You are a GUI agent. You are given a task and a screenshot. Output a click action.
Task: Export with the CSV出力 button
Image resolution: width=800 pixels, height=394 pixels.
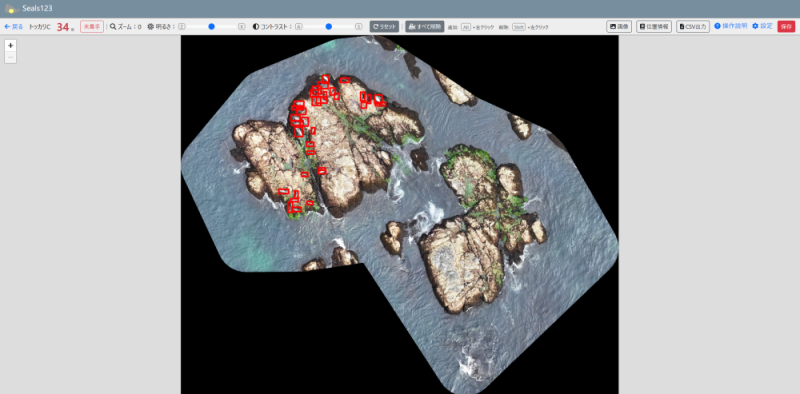(693, 27)
